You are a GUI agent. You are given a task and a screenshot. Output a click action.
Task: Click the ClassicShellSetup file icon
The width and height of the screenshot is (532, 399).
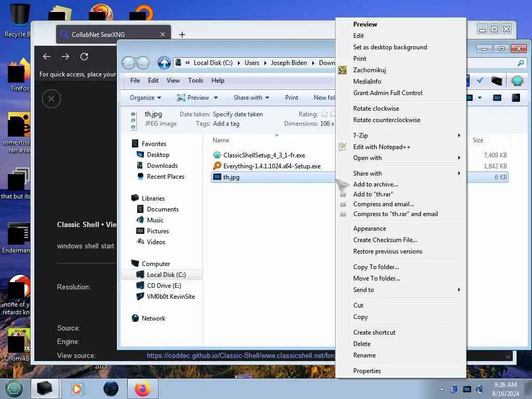(x=217, y=155)
